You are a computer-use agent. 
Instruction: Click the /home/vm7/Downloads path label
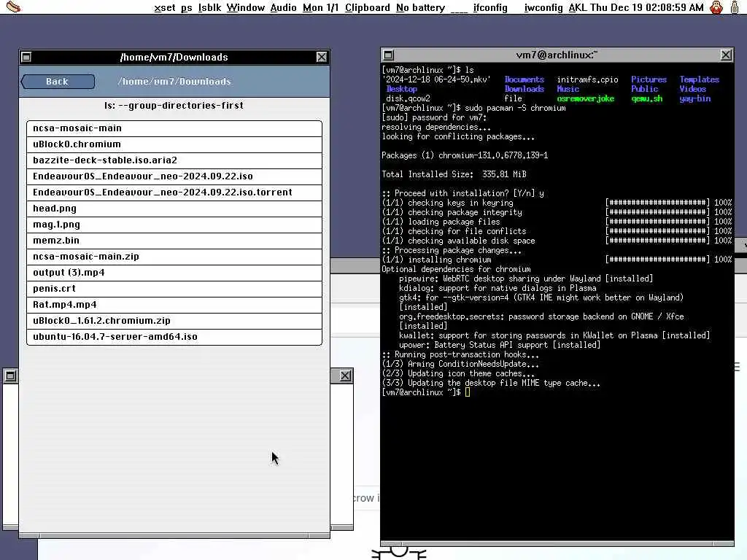tap(174, 82)
